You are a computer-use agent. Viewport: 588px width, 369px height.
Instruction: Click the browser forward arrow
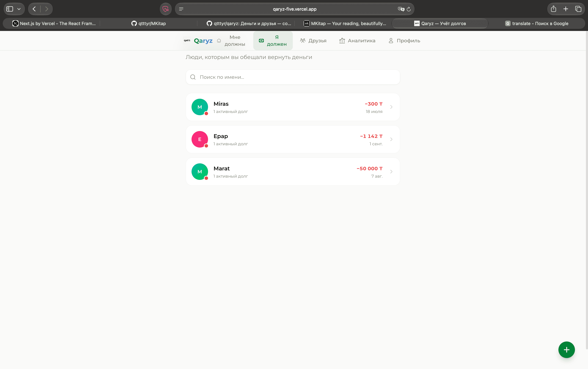click(x=47, y=9)
